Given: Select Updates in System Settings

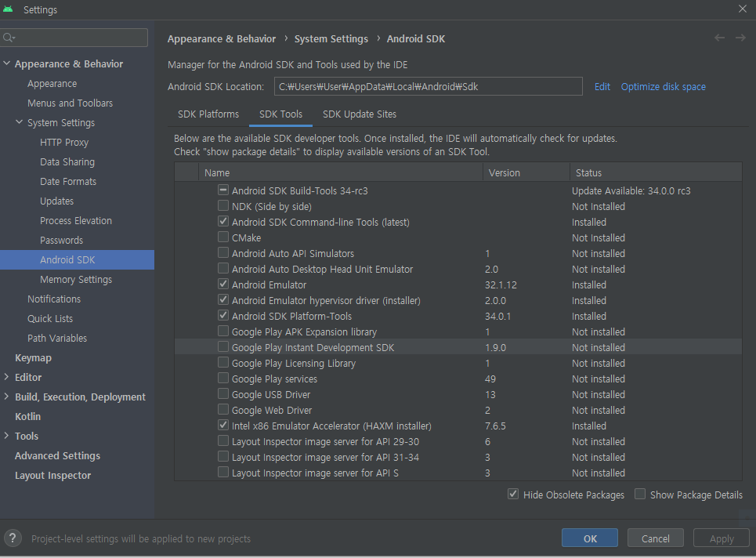Looking at the screenshot, I should (57, 201).
